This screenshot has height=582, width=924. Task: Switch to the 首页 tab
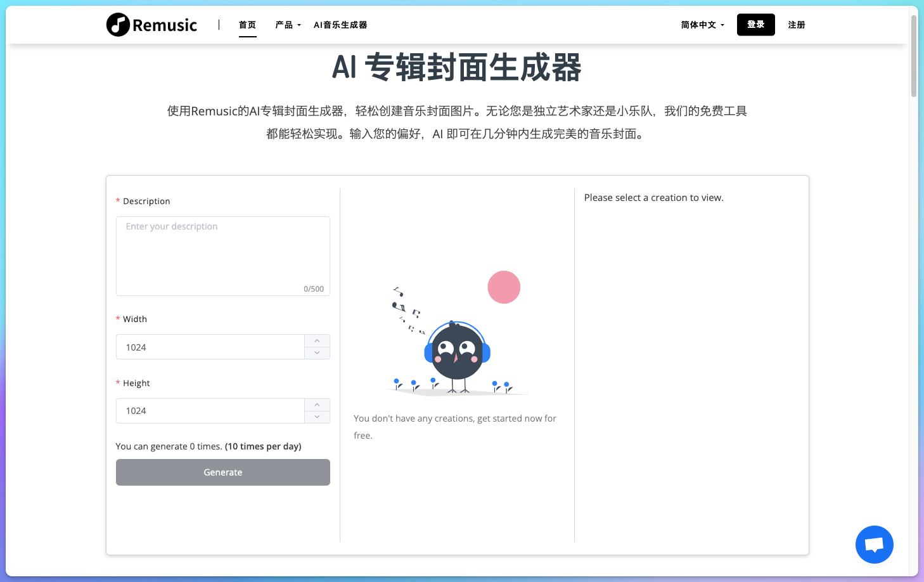[x=247, y=25]
